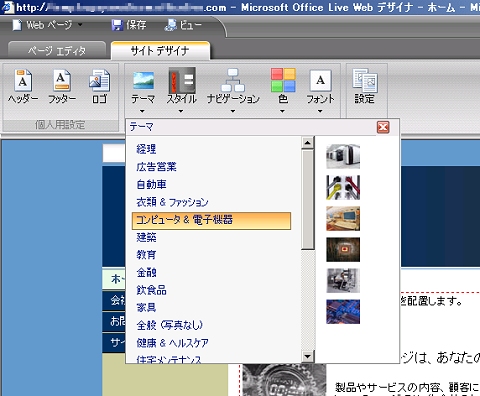Click the theme list scroll-down arrow
Image resolution: width=480 pixels, height=396 pixels.
pos(307,356)
